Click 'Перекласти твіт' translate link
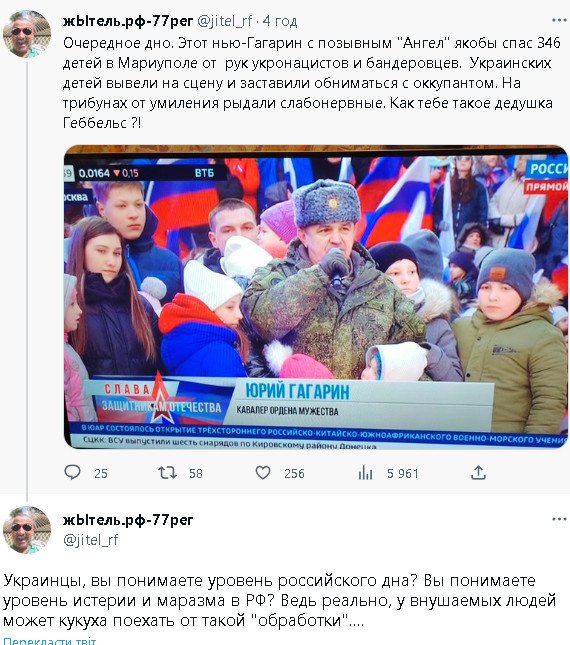Image resolution: width=570 pixels, height=645 pixels. (49, 641)
